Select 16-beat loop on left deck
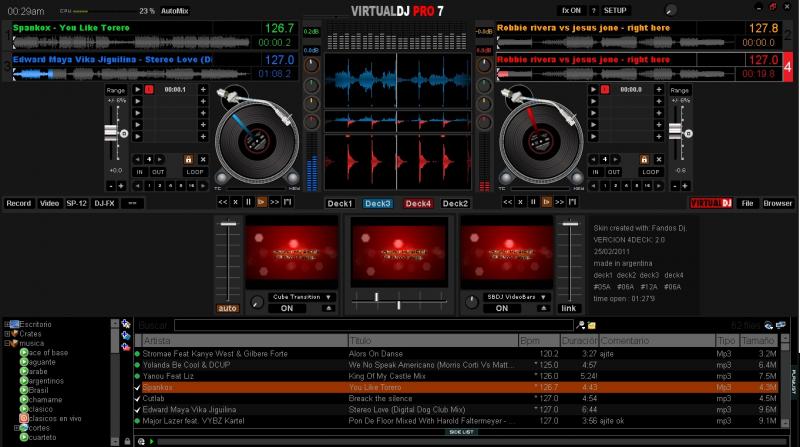This screenshot has height=447, width=800. (191, 186)
